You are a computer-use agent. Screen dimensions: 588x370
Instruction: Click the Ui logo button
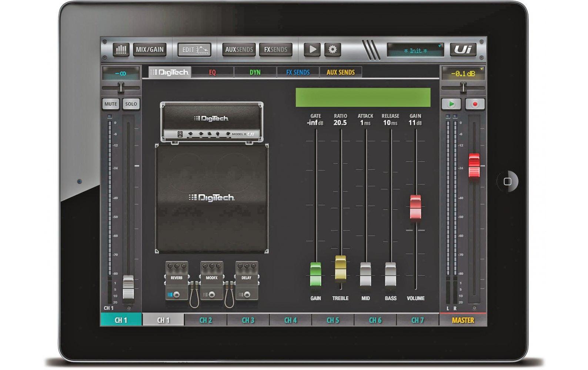click(463, 50)
